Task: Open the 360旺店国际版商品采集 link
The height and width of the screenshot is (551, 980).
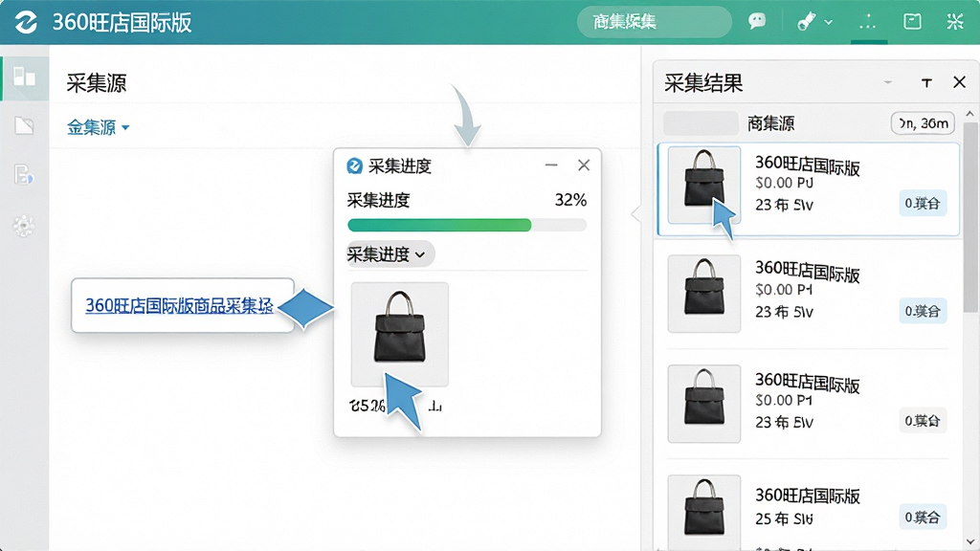Action: 179,305
